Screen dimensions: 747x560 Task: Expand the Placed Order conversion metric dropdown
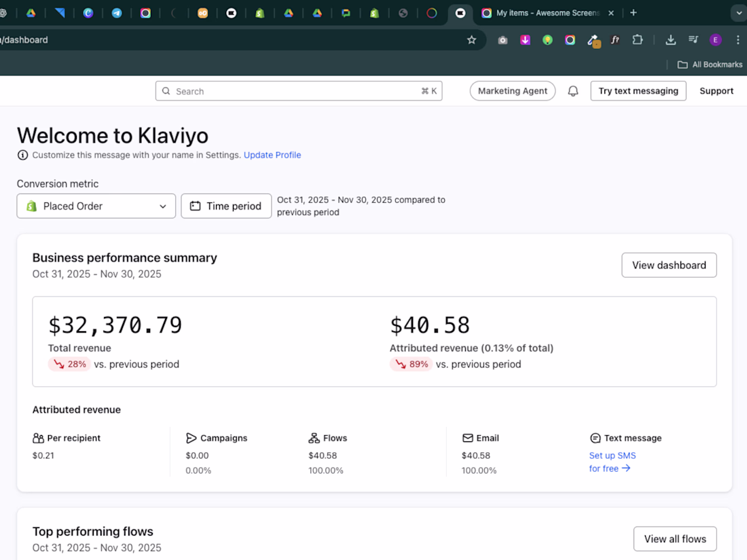[x=96, y=206]
